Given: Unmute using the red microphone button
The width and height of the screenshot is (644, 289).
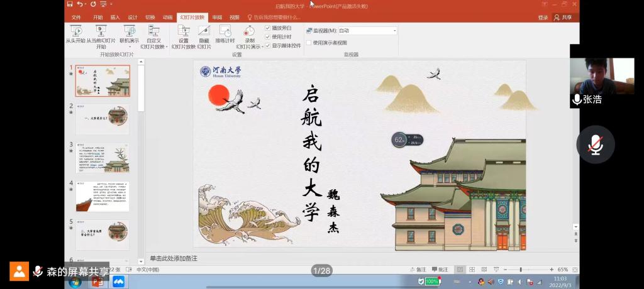Looking at the screenshot, I should [595, 144].
